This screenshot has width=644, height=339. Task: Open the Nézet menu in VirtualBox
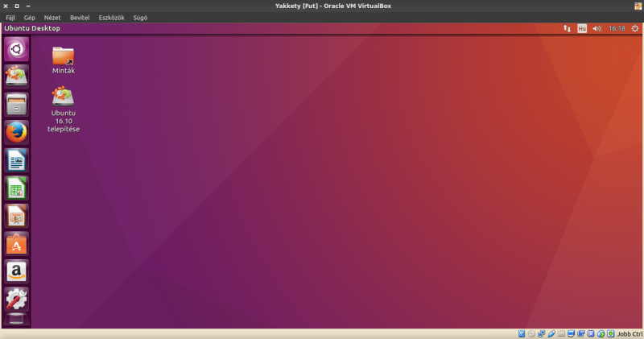point(52,17)
